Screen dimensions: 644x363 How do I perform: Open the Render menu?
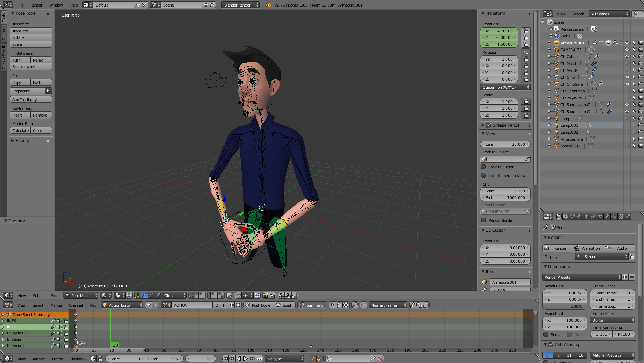[36, 5]
